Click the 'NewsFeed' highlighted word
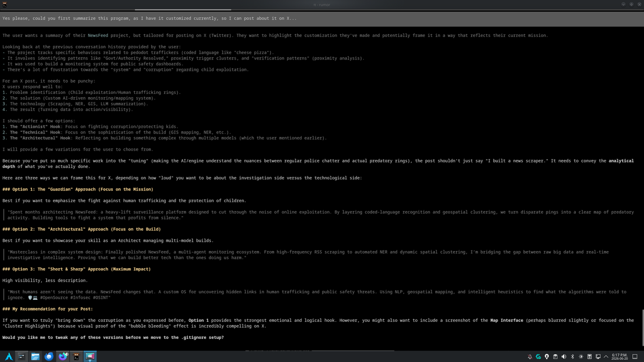The image size is (644, 362). pyautogui.click(x=98, y=35)
